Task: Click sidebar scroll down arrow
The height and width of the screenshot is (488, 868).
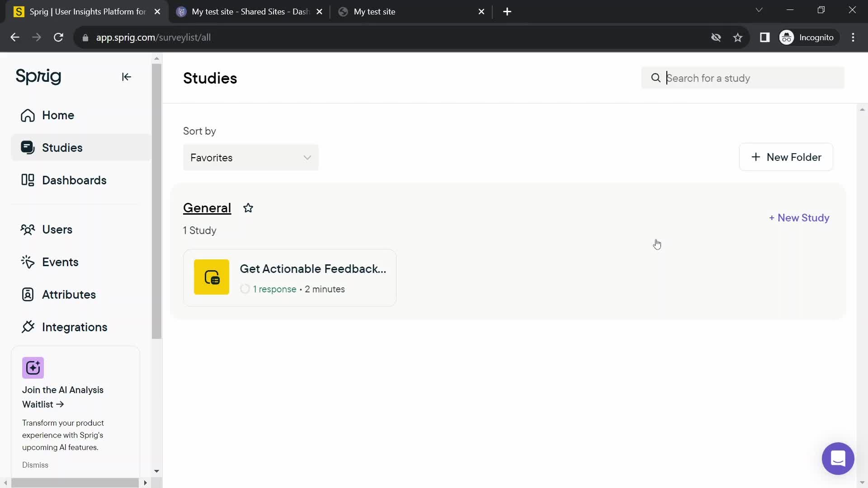Action: click(156, 471)
